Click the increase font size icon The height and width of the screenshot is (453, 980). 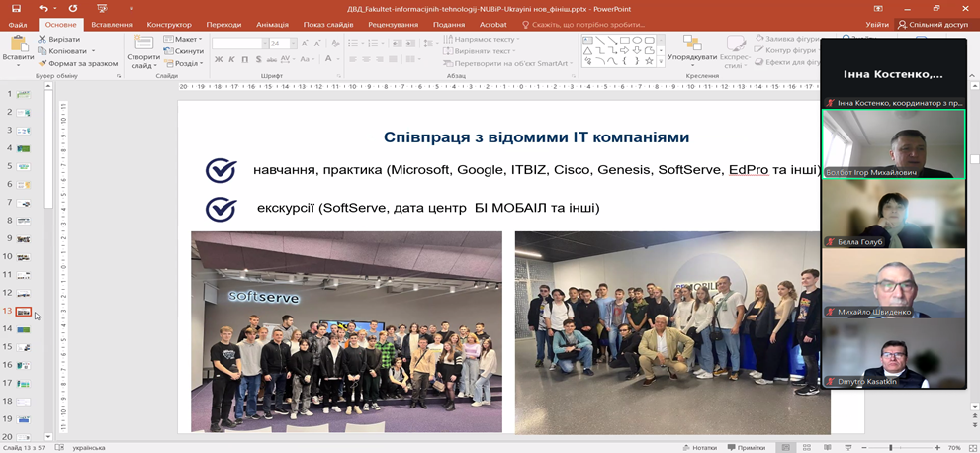click(305, 44)
